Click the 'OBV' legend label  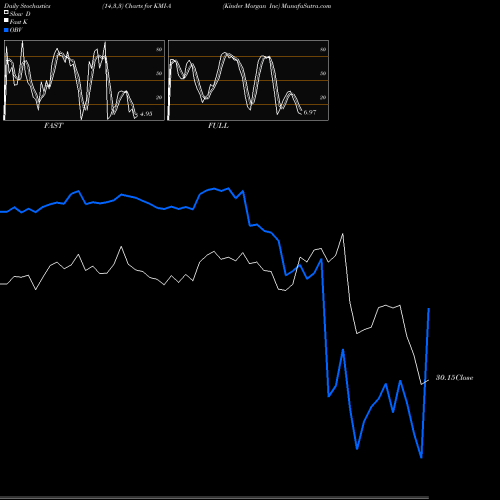[16, 30]
